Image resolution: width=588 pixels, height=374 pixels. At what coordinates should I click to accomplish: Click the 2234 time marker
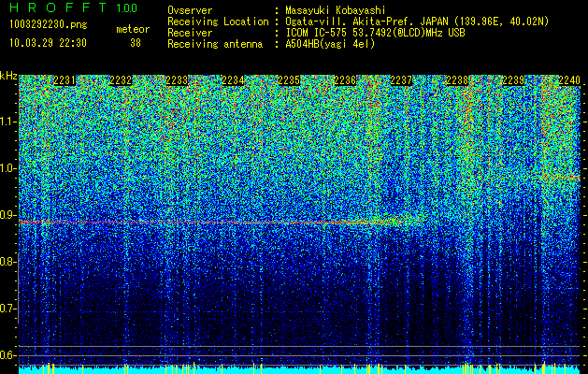pos(234,80)
